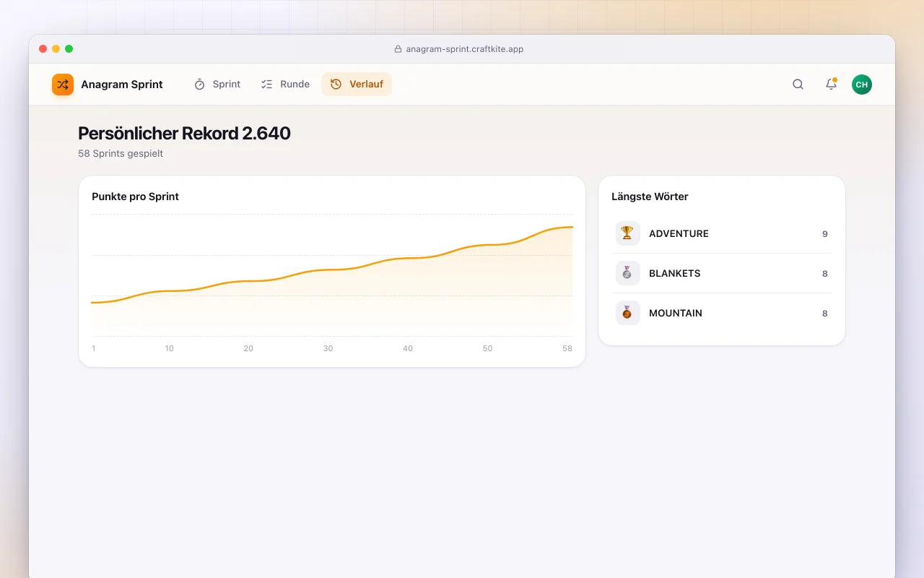
Task: Click the Persönlicher Rekord 2.640 heading
Action: click(x=184, y=133)
